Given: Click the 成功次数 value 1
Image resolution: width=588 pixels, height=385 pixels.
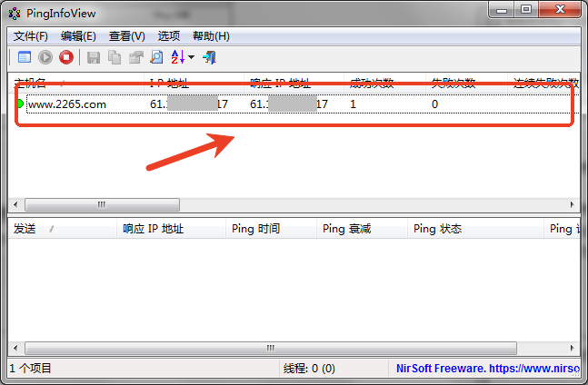Looking at the screenshot, I should (x=353, y=104).
